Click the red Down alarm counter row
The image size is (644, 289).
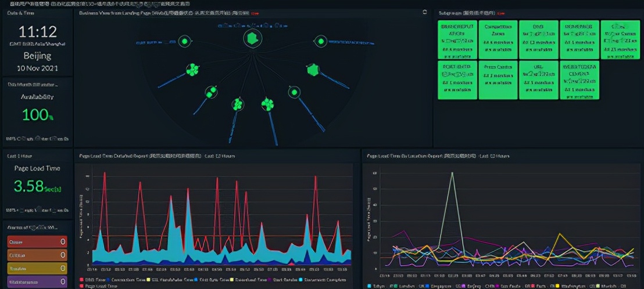[x=37, y=242]
